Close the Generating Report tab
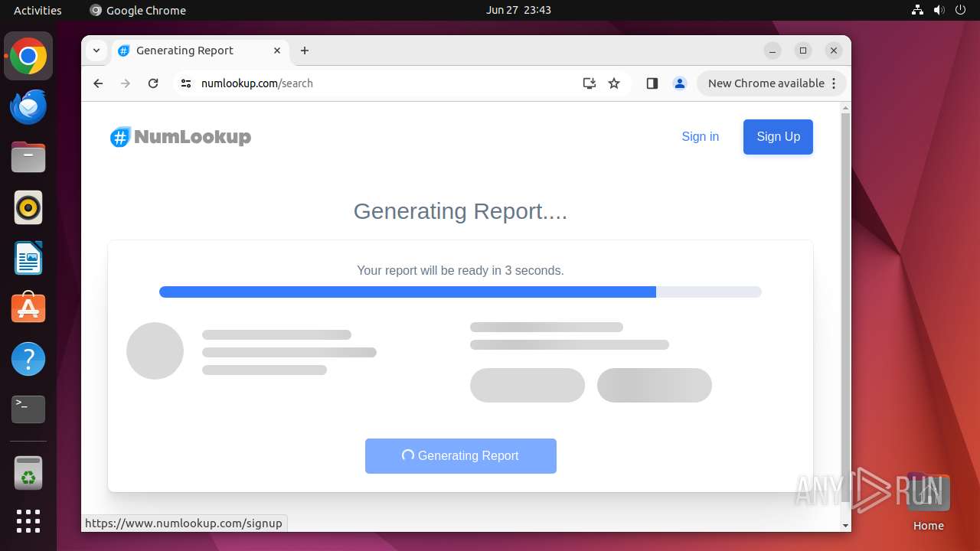The width and height of the screenshot is (980, 551). 277,51
